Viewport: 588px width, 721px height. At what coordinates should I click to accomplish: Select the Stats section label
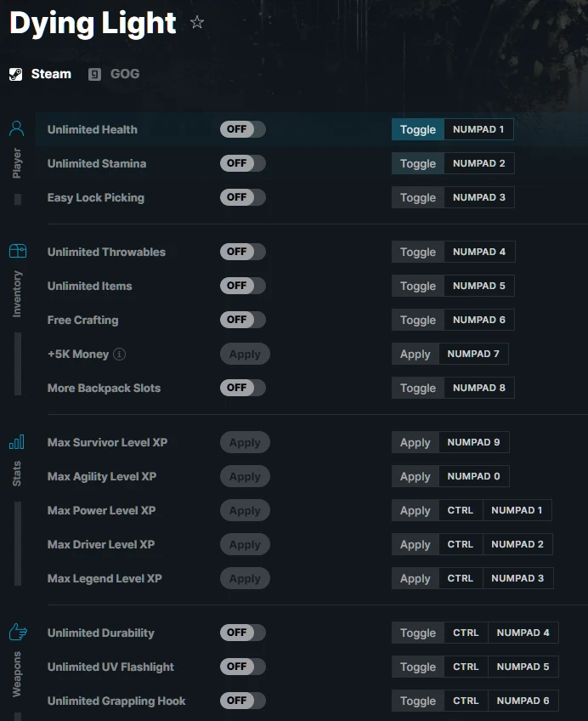pyautogui.click(x=17, y=474)
